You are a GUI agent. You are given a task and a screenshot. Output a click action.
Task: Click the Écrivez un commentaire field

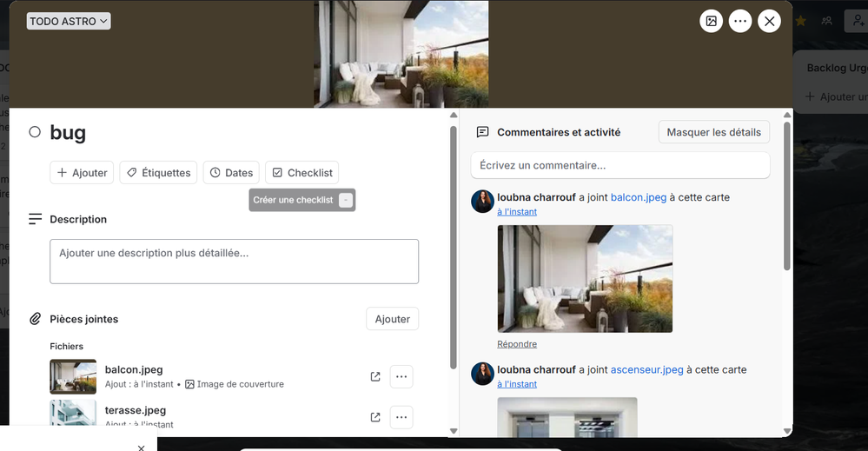[x=620, y=165]
